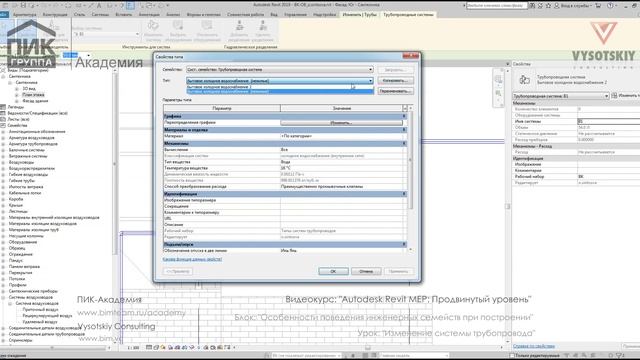Viewport: 640px width, 360px height.
Task: Switch to the Трубопроводные системы ribbon tab
Action: [x=408, y=15]
